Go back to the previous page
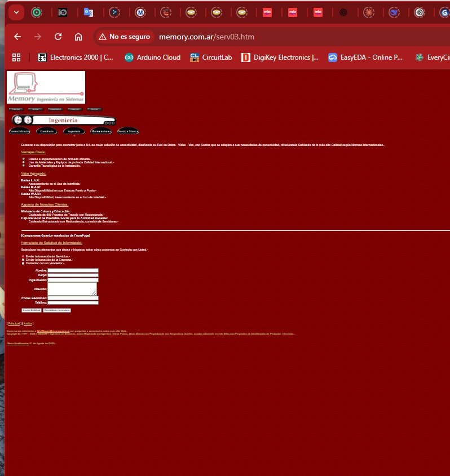The height and width of the screenshot is (476, 450). tap(17, 37)
